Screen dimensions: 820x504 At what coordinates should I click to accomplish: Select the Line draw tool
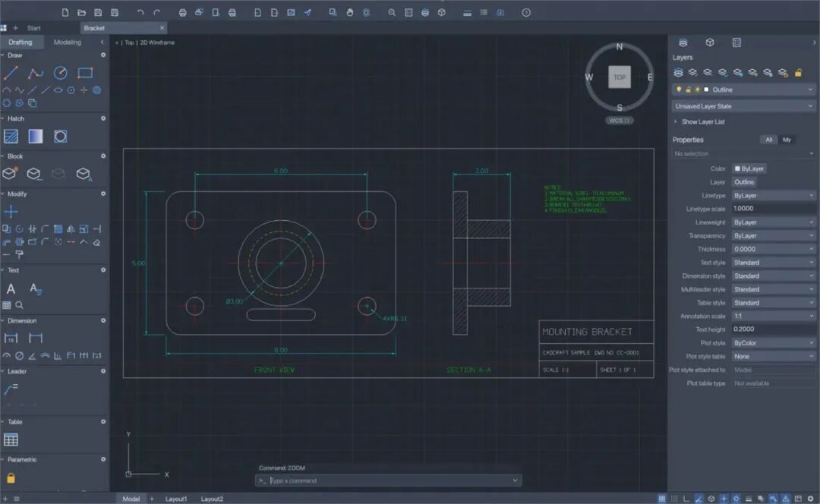[x=11, y=73]
